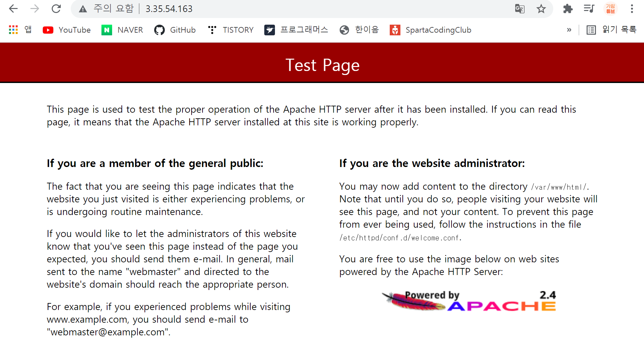Open the 한이음 bookmark

point(359,30)
